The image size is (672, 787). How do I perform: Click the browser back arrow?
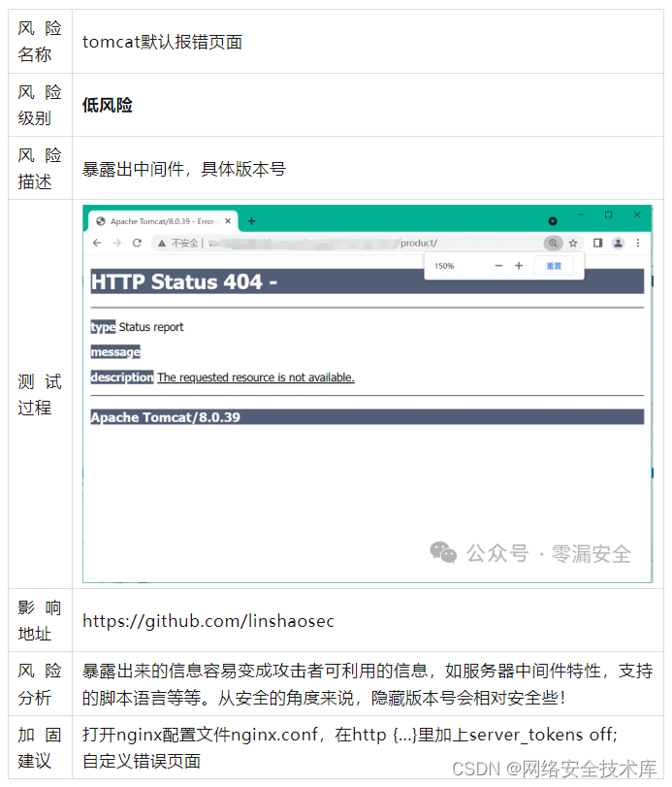97,243
